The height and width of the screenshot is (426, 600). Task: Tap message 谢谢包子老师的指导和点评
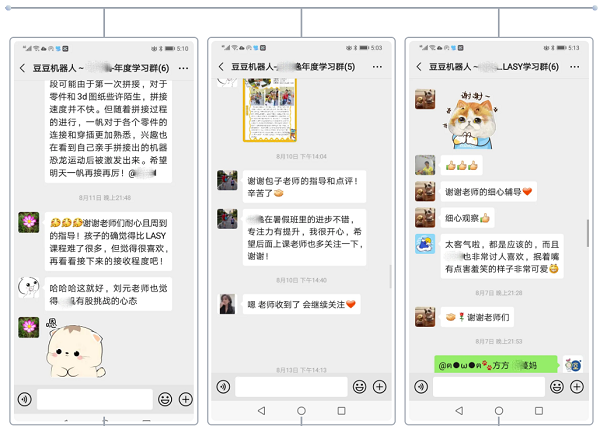coord(304,186)
